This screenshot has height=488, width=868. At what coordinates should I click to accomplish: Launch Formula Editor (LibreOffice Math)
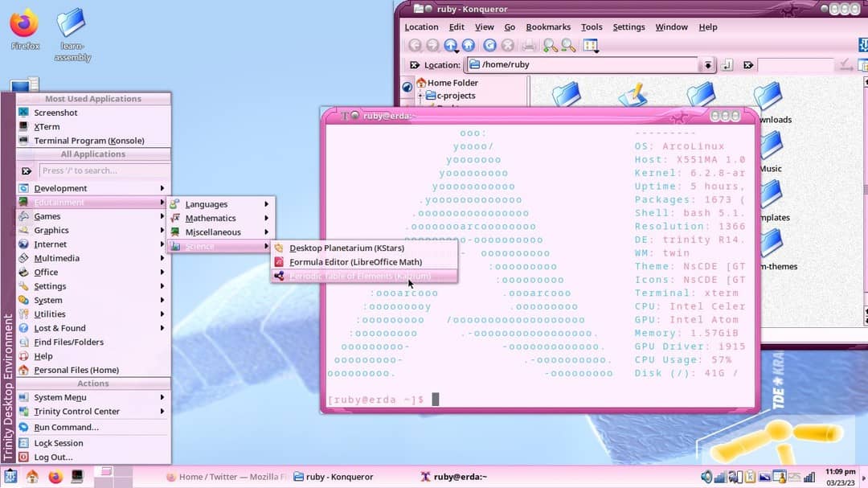[364, 262]
